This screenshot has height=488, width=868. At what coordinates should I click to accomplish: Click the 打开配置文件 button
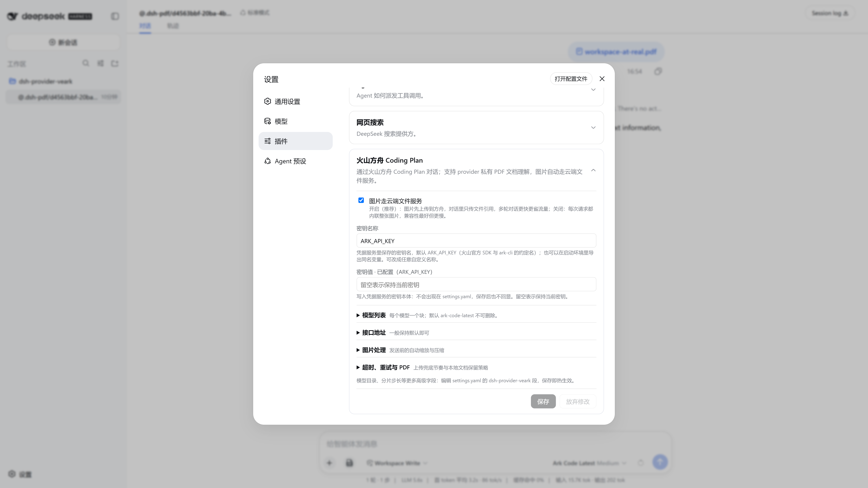[x=571, y=79]
